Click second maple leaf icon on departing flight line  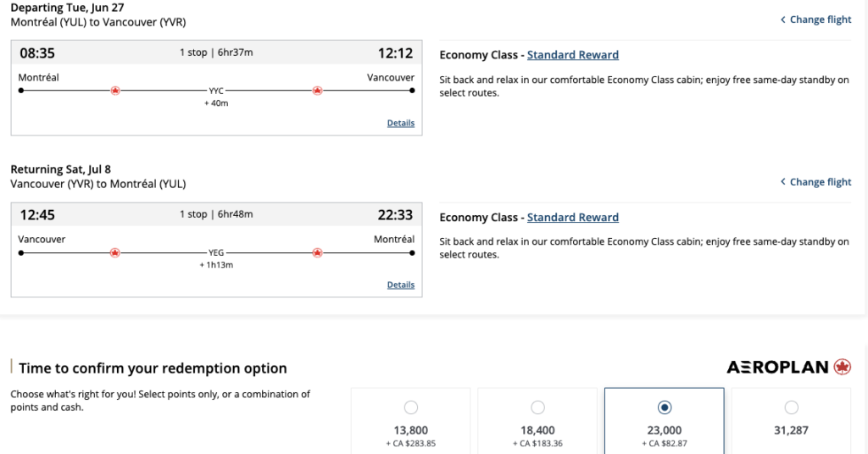click(x=317, y=90)
